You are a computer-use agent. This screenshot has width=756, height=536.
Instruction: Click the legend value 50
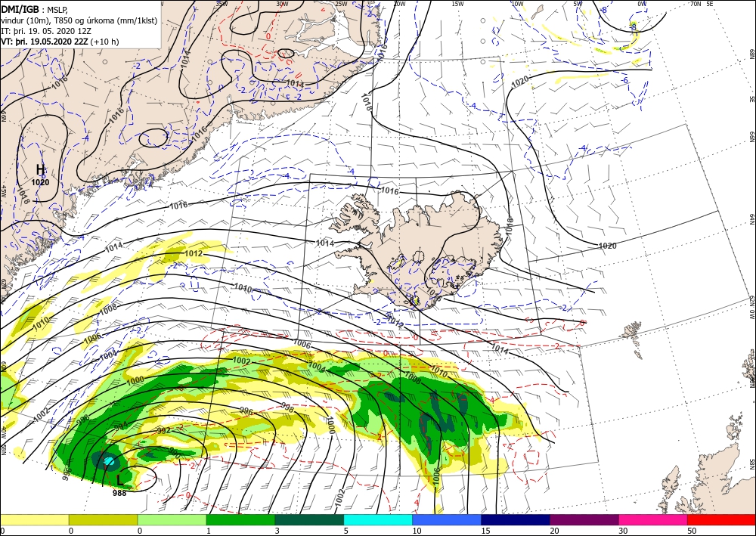pyautogui.click(x=692, y=531)
